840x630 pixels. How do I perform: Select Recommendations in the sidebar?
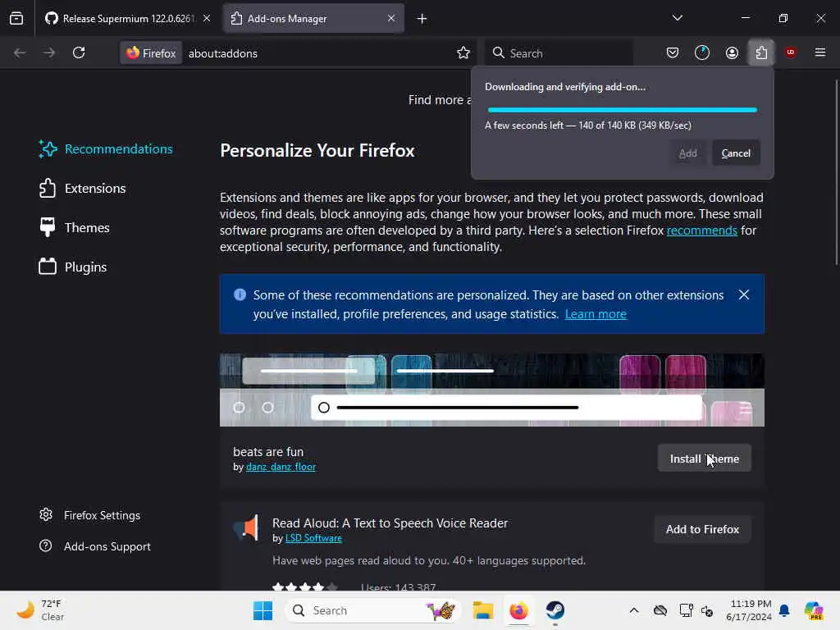(x=106, y=149)
